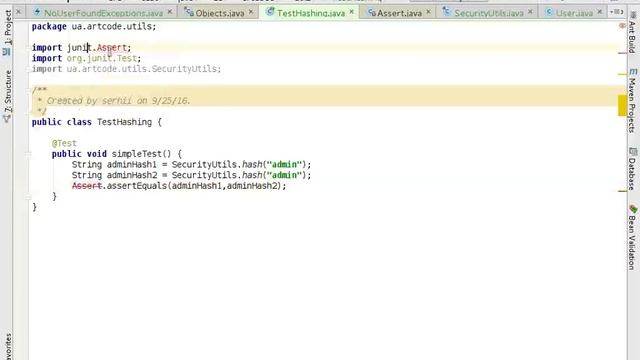
Task: Open the User.java tab
Action: (574, 13)
